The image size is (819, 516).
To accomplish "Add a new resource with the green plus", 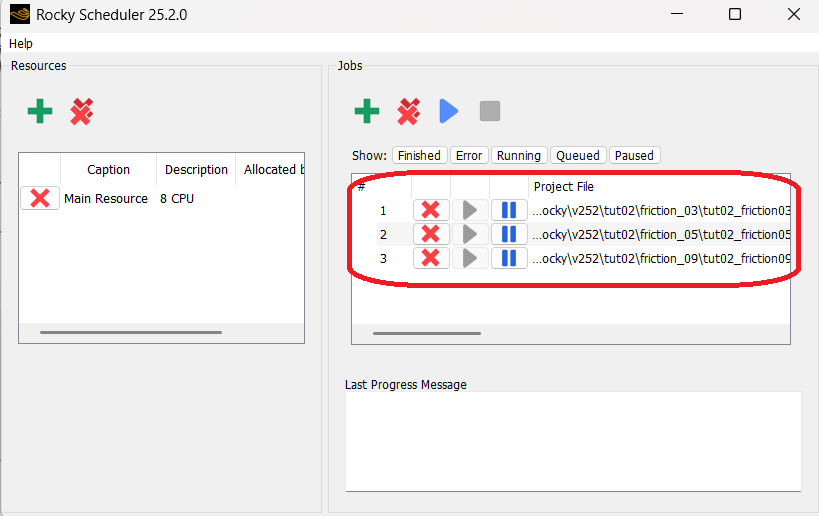I will tap(40, 111).
